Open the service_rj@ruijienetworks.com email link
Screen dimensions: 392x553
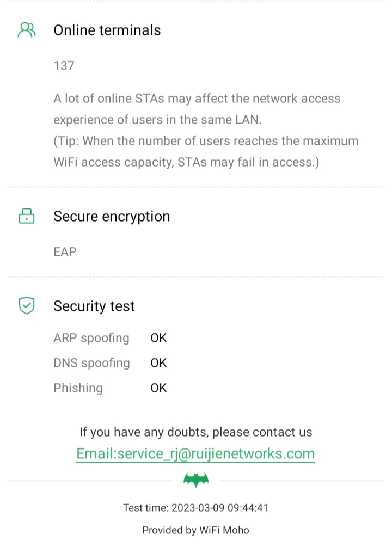tap(195, 453)
